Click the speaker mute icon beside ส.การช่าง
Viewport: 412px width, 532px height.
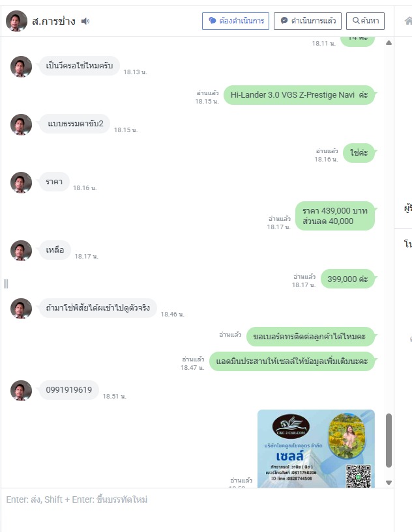[x=85, y=21]
